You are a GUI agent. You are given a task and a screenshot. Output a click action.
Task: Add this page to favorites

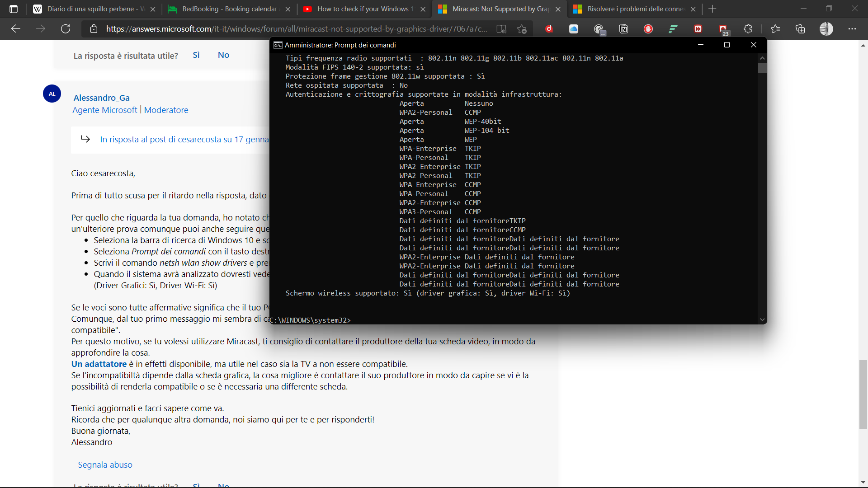[x=522, y=29]
